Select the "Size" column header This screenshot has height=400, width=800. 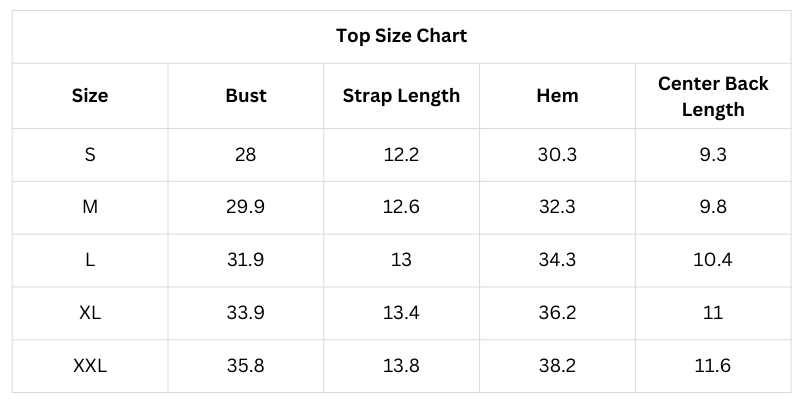pyautogui.click(x=90, y=96)
